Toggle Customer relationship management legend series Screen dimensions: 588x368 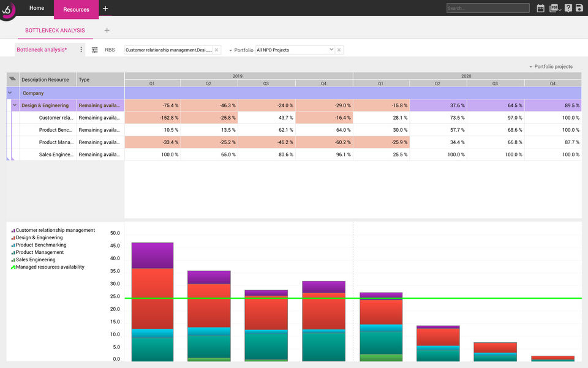pyautogui.click(x=55, y=231)
